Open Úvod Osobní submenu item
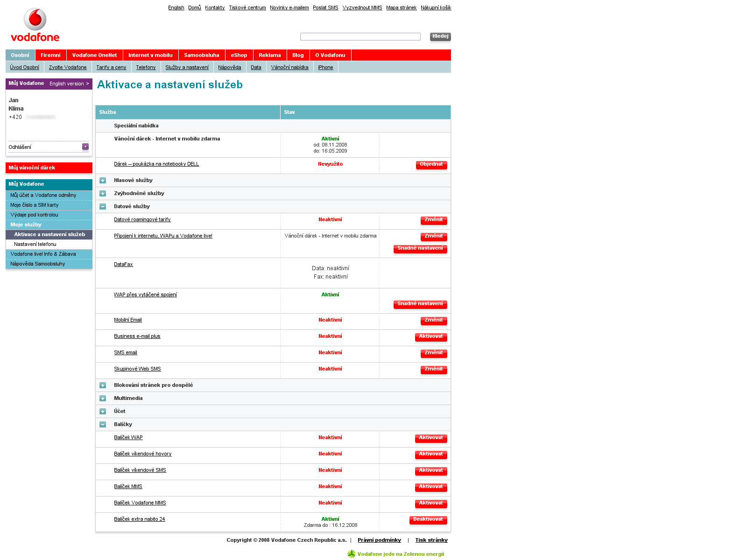This screenshot has width=747, height=560. coord(25,67)
